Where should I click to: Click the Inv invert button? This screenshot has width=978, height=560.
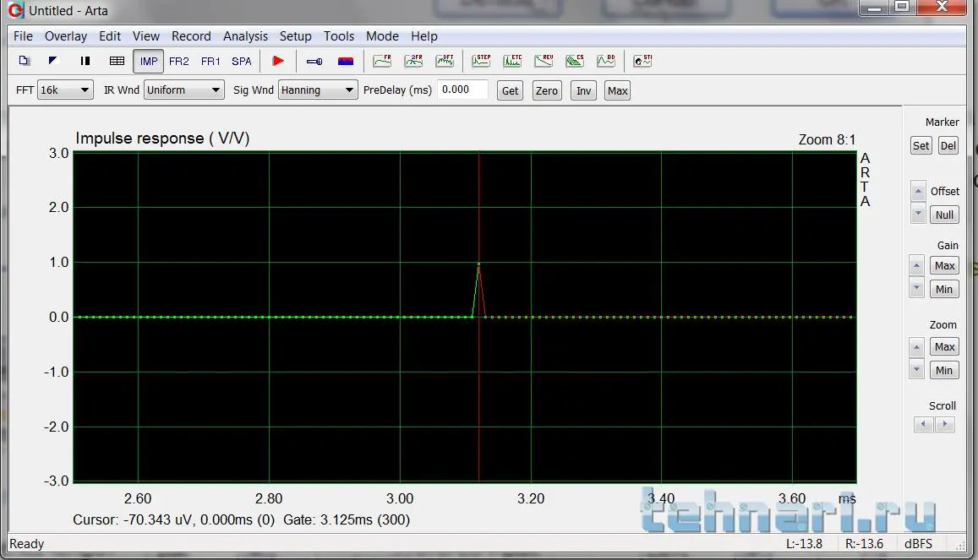tap(583, 91)
